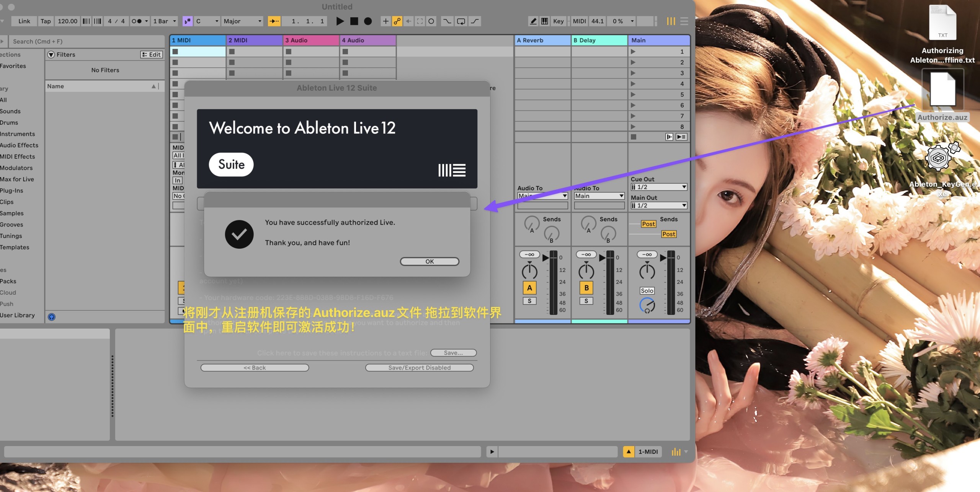Select the Draw Mode pencil icon
The image size is (980, 492).
point(533,21)
